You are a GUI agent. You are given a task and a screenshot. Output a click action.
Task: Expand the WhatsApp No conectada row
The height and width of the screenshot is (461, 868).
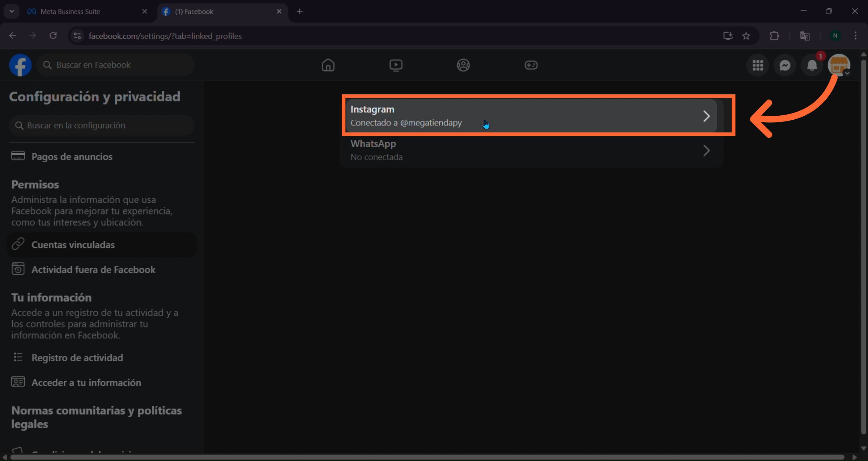coord(531,150)
